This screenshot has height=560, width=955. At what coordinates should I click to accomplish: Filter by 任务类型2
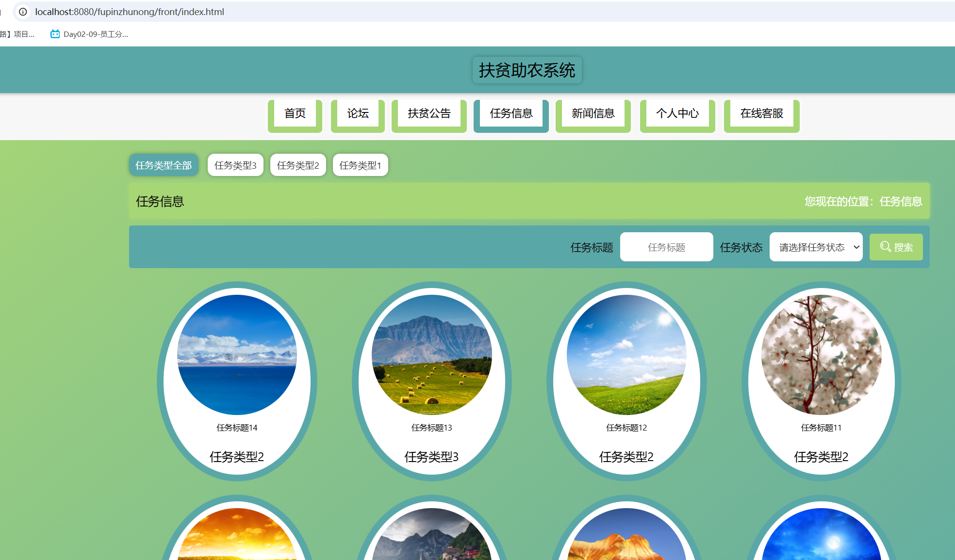click(x=298, y=165)
